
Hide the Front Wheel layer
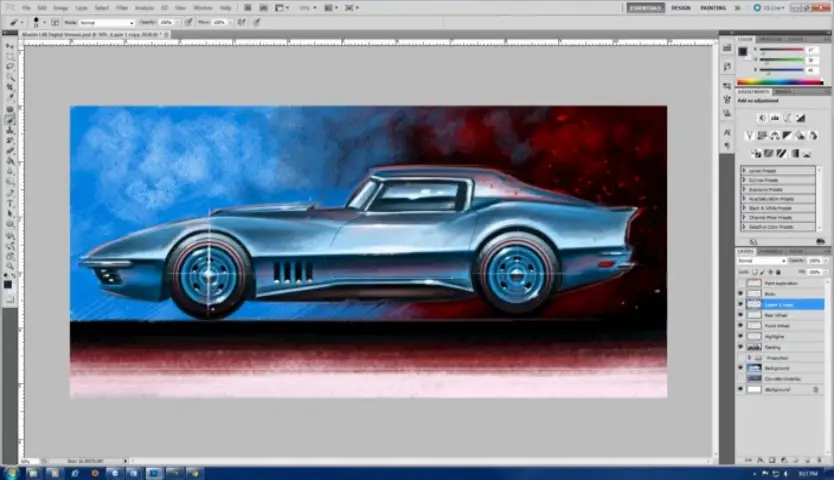740,326
